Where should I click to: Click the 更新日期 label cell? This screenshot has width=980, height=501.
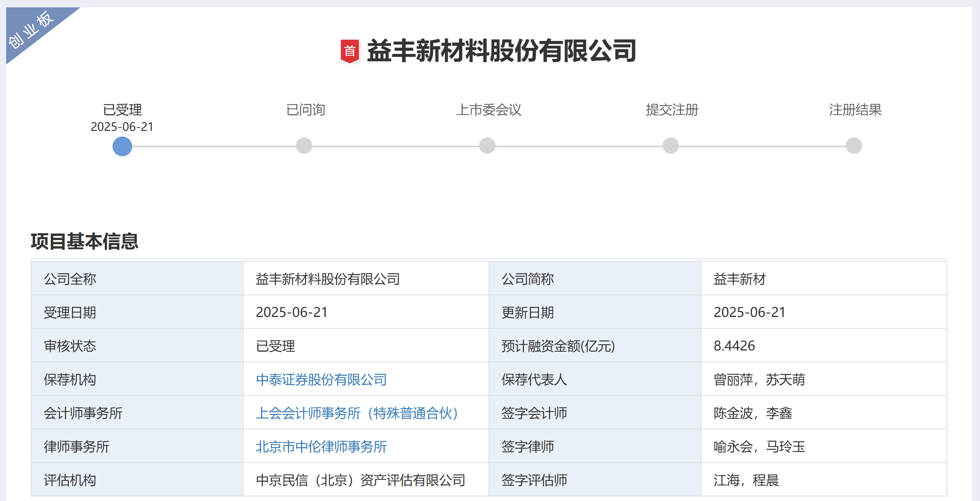coord(595,312)
